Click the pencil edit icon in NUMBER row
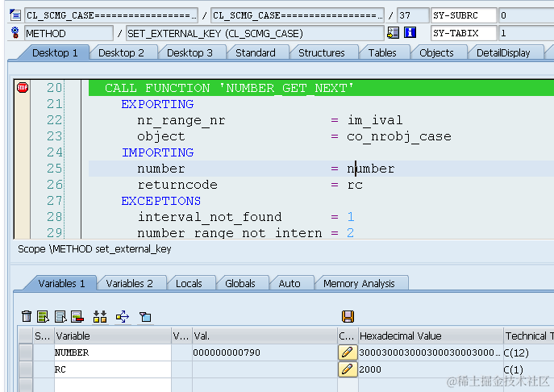This screenshot has height=392, width=554. click(348, 352)
